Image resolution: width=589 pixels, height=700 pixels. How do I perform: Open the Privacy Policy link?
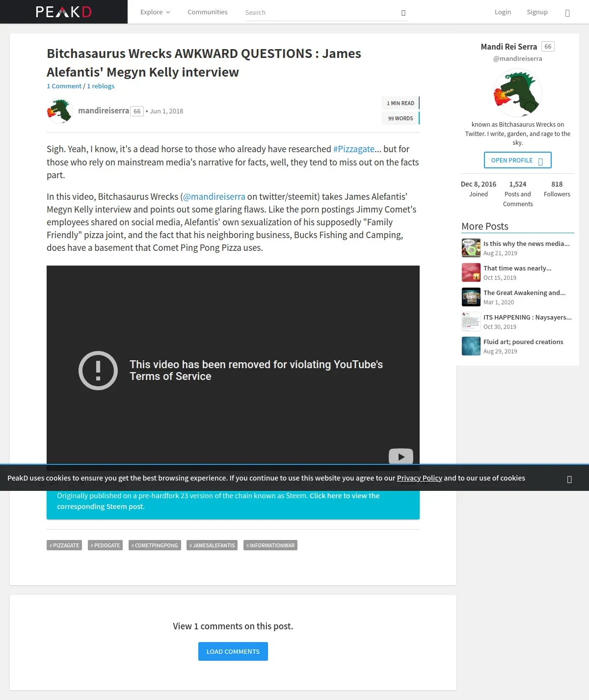(x=420, y=478)
